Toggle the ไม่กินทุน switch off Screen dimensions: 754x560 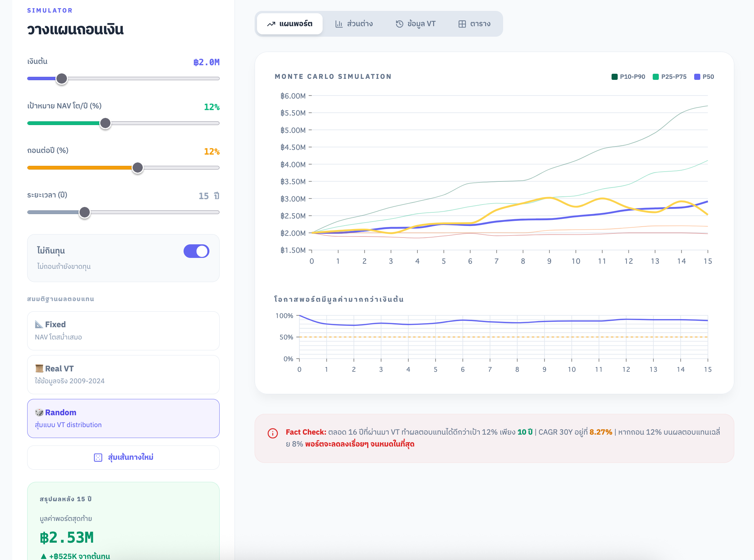196,251
